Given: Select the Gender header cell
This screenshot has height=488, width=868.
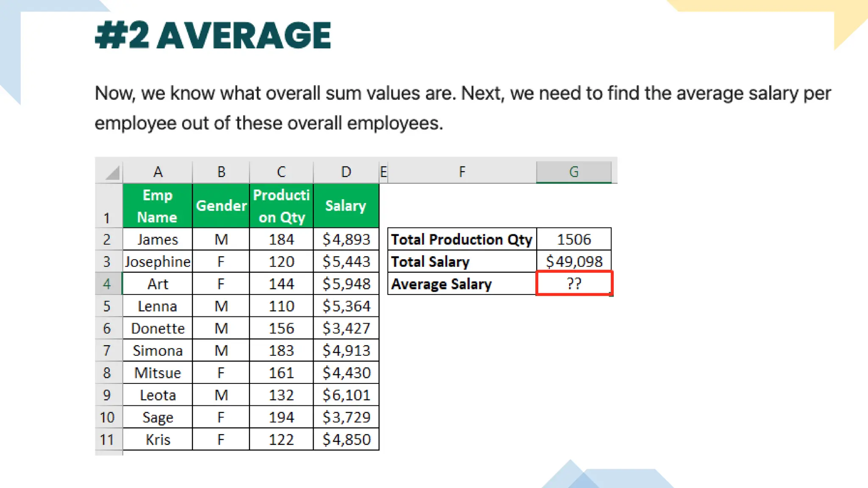Looking at the screenshot, I should click(x=221, y=206).
